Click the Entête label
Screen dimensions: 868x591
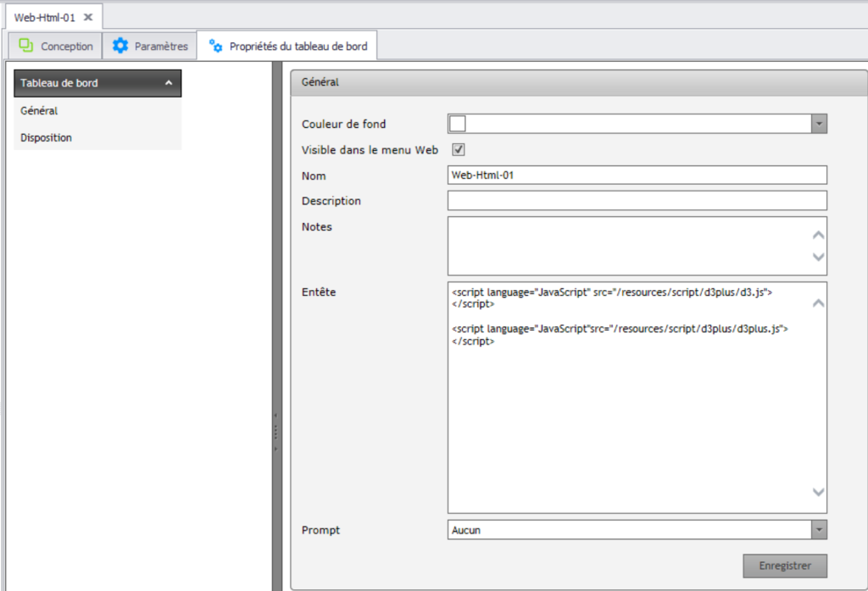click(319, 292)
